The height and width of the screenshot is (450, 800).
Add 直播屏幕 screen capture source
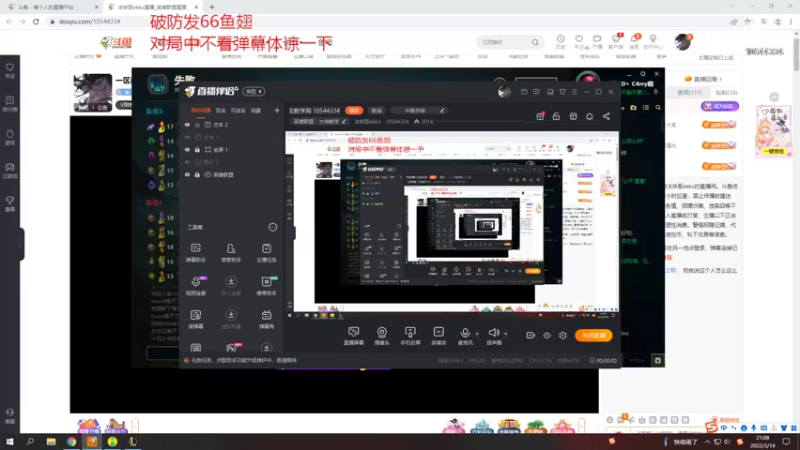354,336
